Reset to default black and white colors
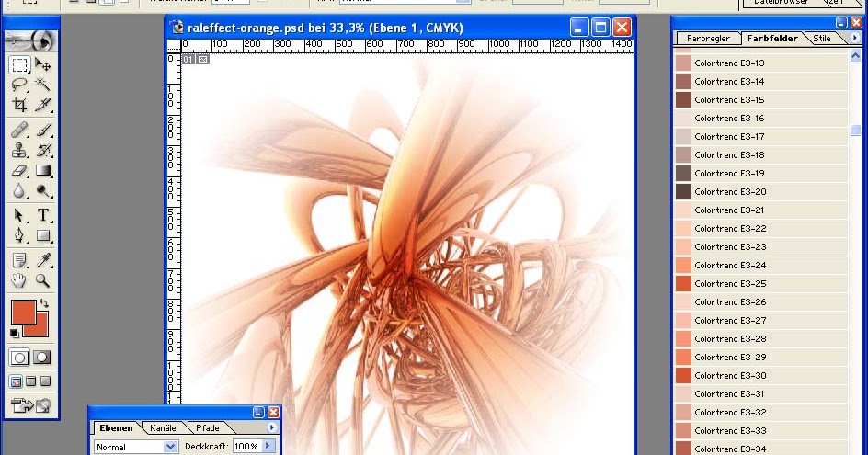 pyautogui.click(x=14, y=333)
